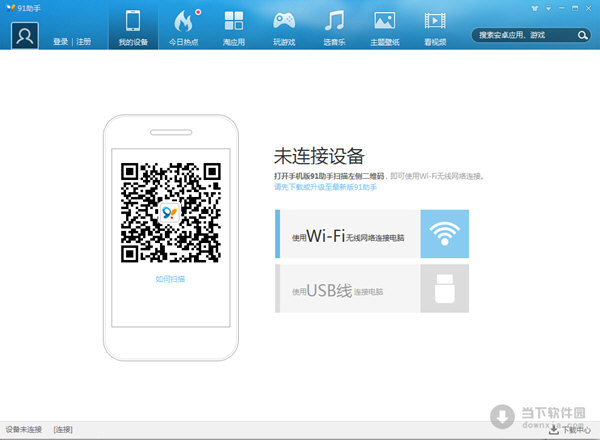
Task: Click the 如何扫描 how-to-scan link
Action: pos(170,279)
